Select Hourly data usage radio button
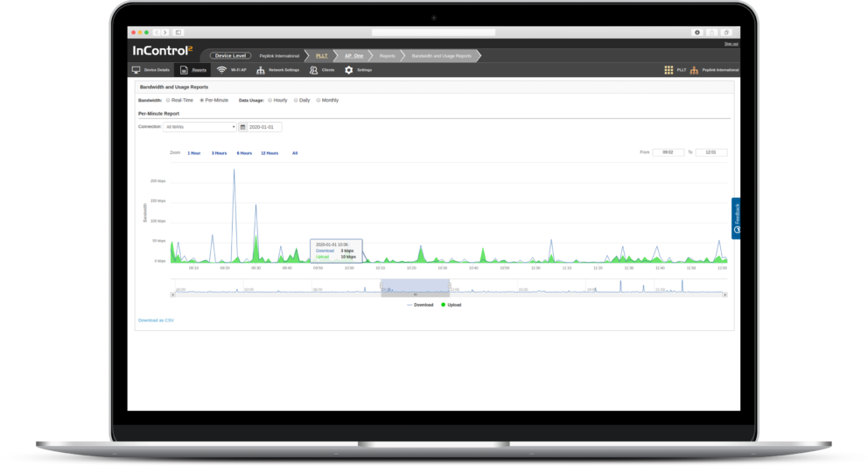The height and width of the screenshot is (466, 868). pos(270,100)
